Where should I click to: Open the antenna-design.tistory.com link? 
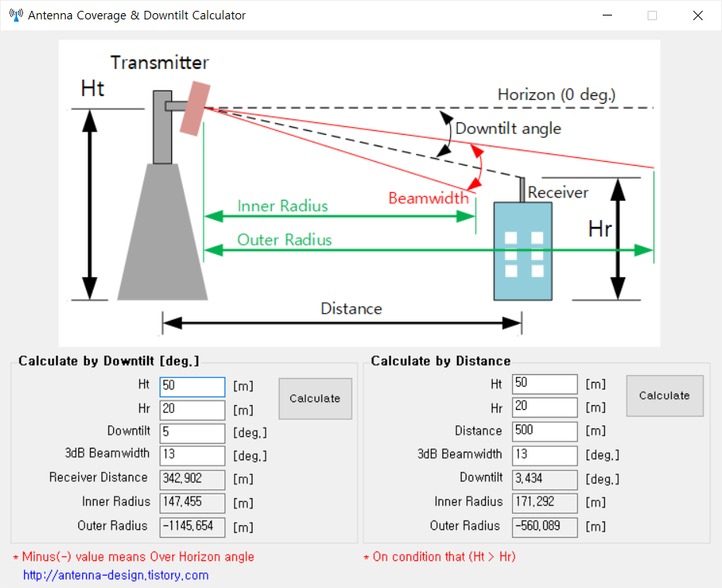click(115, 575)
